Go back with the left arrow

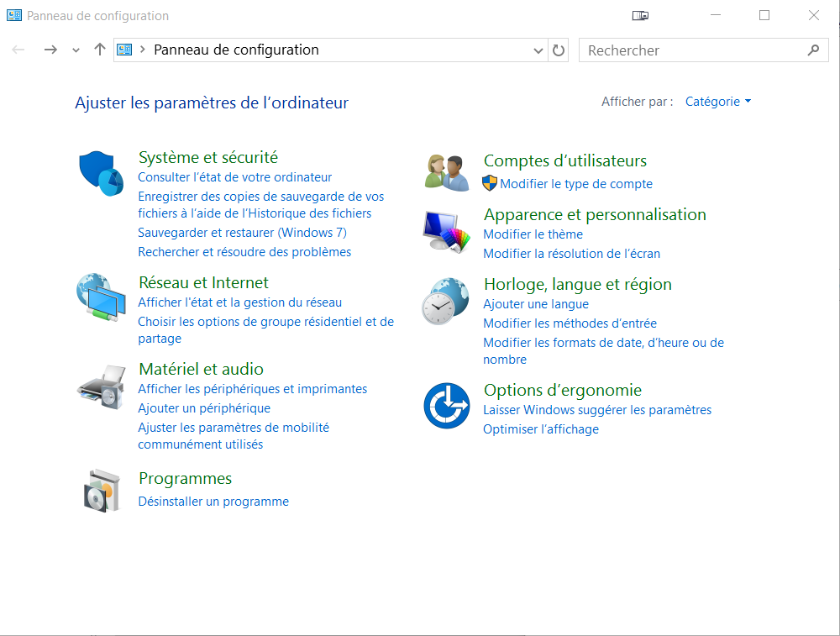(18, 50)
